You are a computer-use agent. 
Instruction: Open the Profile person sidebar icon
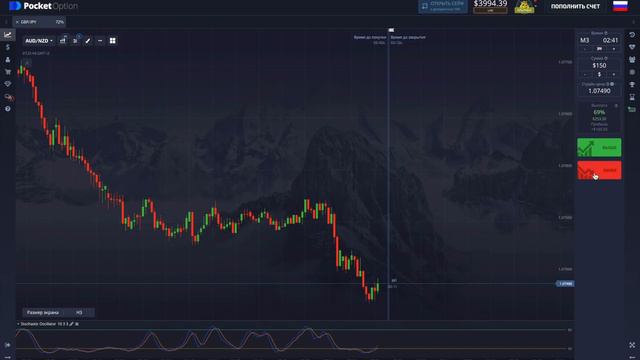tap(8, 60)
